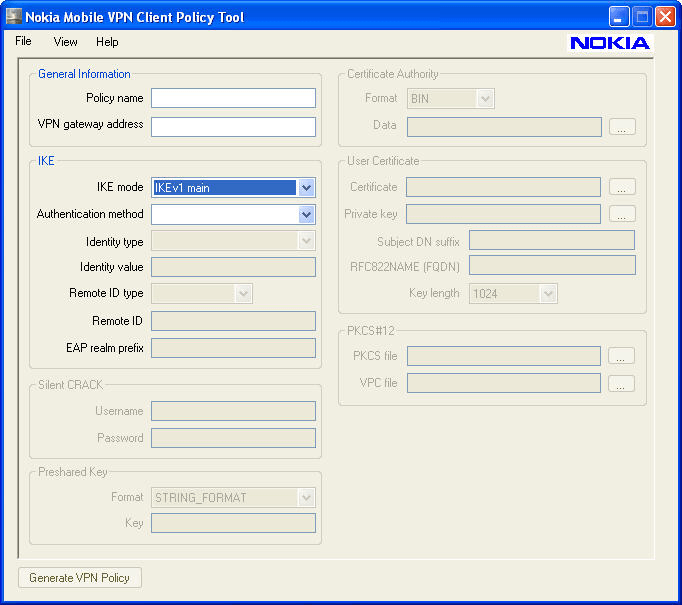Viewport: 682px width, 605px height.
Task: Click the Policy name text field
Action: pyautogui.click(x=233, y=98)
